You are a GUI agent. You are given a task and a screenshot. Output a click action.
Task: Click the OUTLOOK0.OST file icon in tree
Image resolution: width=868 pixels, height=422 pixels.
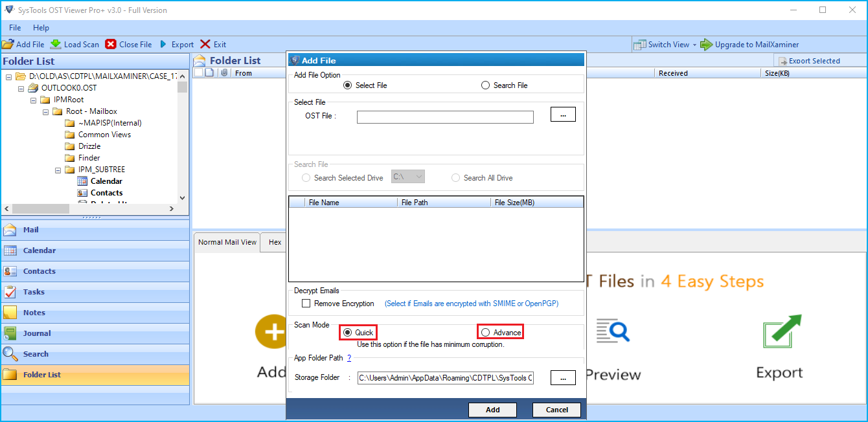coord(32,88)
